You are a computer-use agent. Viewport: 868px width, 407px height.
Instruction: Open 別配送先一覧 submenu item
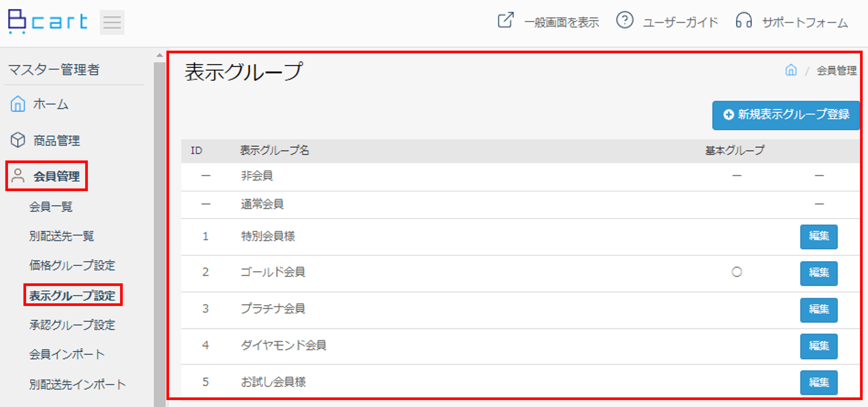[x=61, y=236]
